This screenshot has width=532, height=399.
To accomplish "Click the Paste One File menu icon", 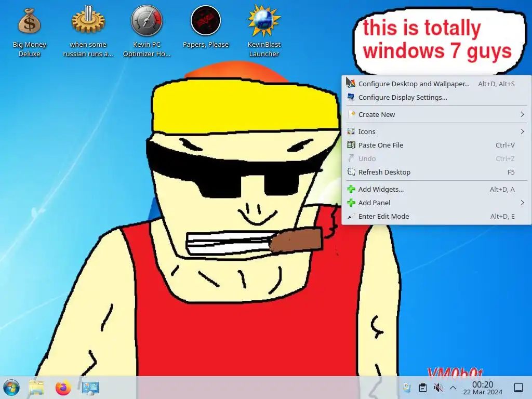I will pos(351,145).
